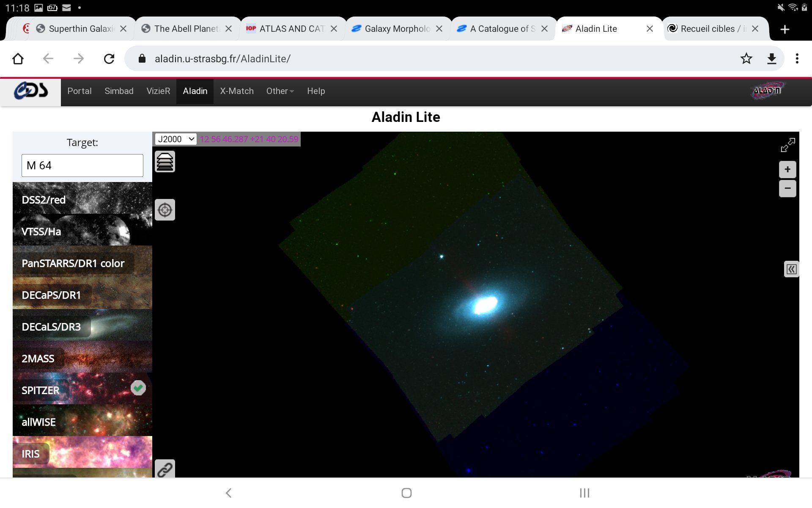The height and width of the screenshot is (508, 812).
Task: Open the Aladin menu item
Action: tap(195, 91)
